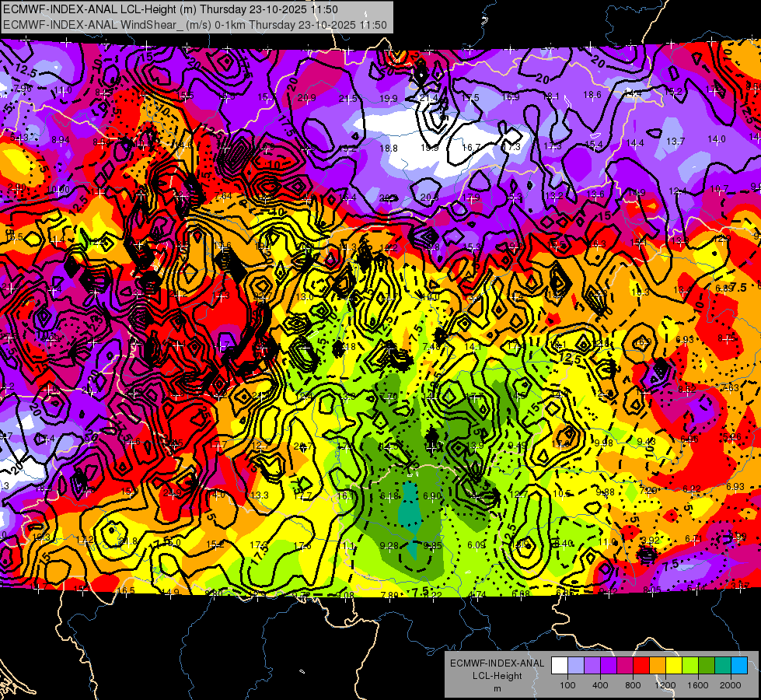Click the lime green legend swatch

pyautogui.click(x=690, y=666)
